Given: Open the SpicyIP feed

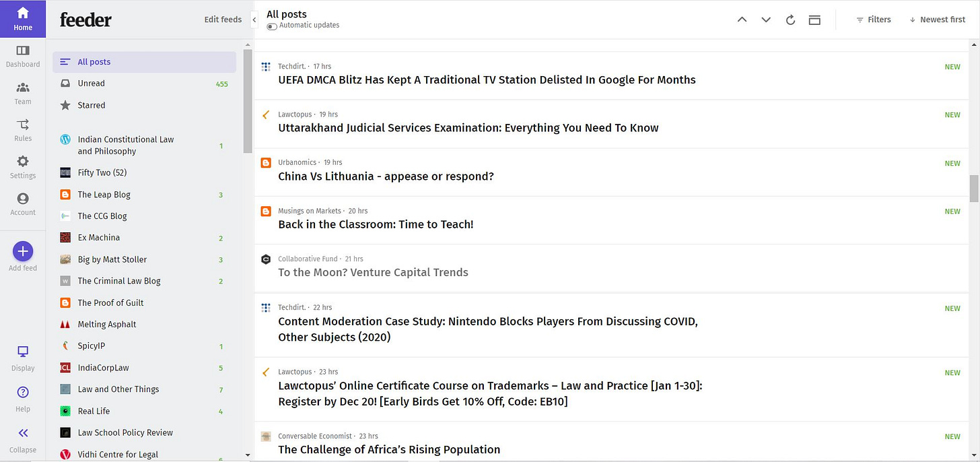Looking at the screenshot, I should point(145,346).
